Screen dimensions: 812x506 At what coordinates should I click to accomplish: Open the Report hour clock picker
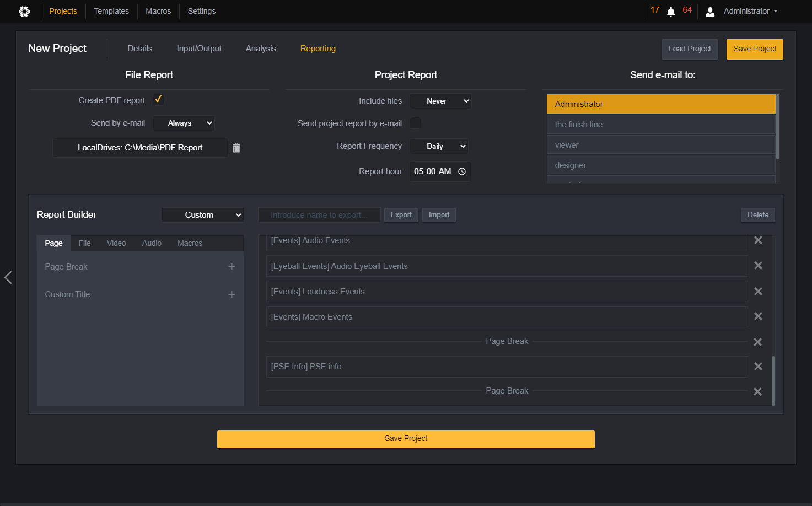click(x=462, y=171)
